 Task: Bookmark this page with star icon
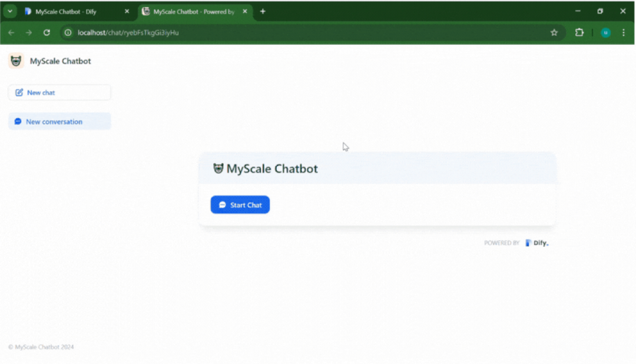coord(554,32)
